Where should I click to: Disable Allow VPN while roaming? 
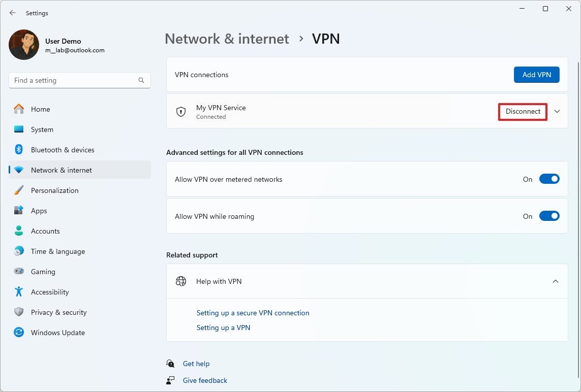549,216
